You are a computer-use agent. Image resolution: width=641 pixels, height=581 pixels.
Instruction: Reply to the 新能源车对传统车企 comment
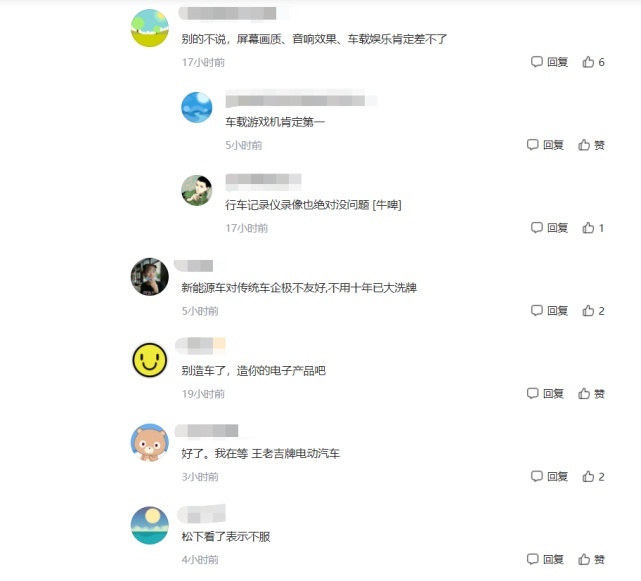click(x=549, y=311)
